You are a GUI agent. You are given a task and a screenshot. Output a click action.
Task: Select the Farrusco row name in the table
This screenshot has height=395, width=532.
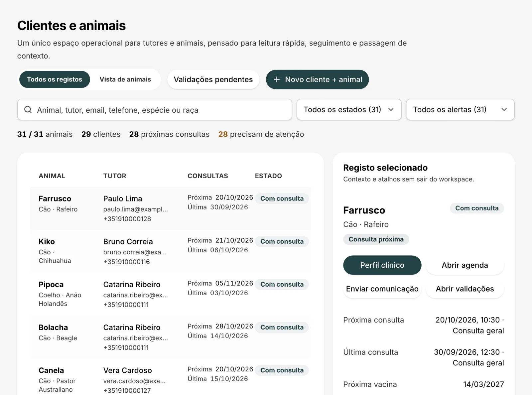pyautogui.click(x=55, y=198)
